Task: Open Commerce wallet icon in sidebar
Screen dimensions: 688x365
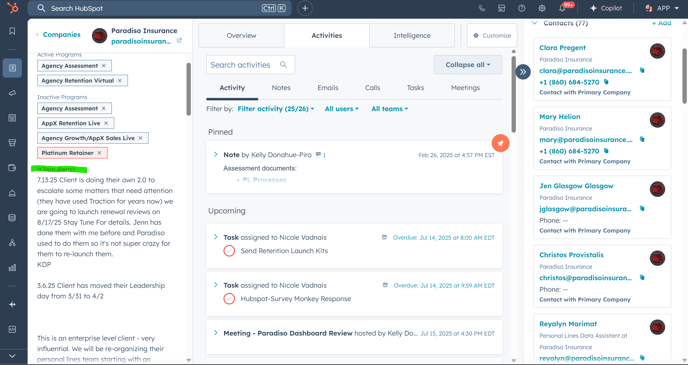Action: pos(12,168)
